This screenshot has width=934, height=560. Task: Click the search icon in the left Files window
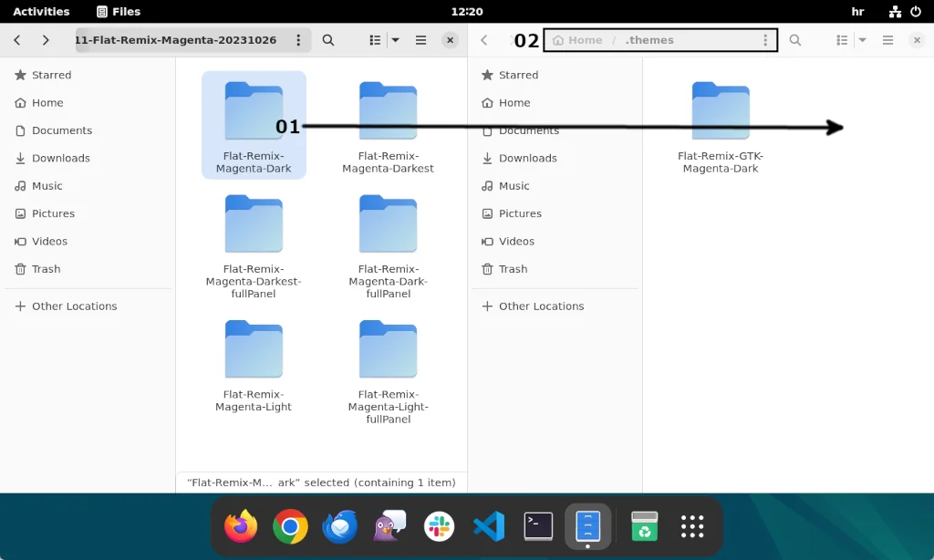coord(328,40)
